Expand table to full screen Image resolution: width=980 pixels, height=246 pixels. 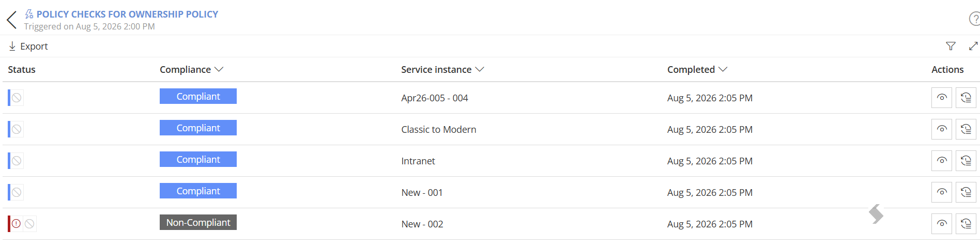(973, 46)
